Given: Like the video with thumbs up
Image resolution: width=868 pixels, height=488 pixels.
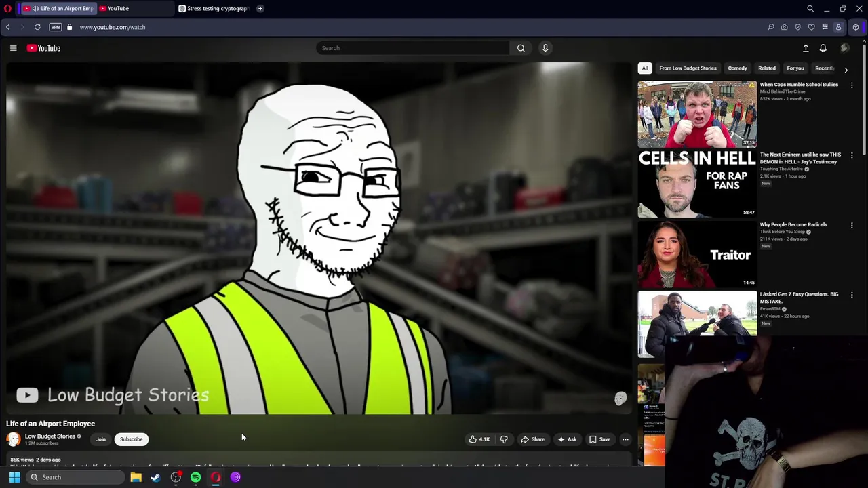Looking at the screenshot, I should [x=479, y=439].
